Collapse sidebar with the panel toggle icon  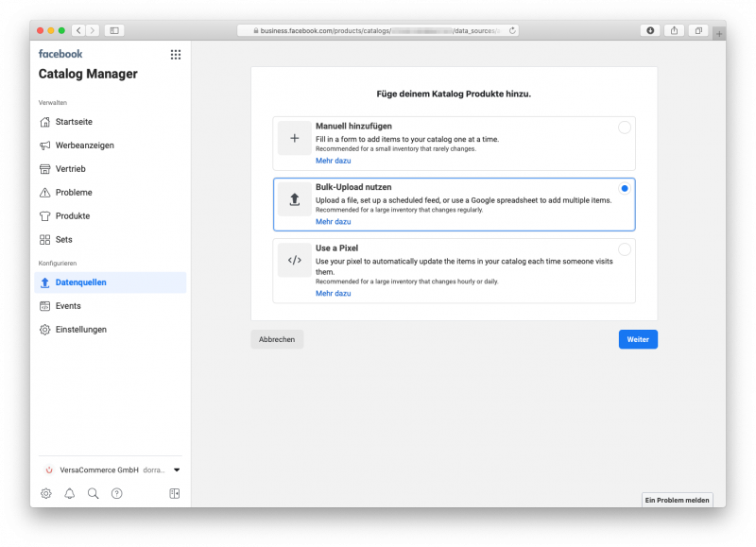[x=175, y=493]
